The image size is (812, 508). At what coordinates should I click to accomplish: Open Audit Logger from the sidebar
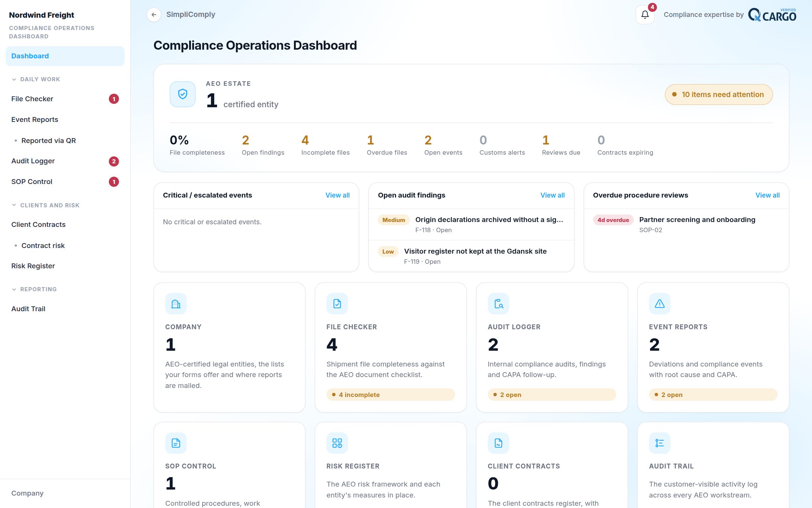point(65,161)
